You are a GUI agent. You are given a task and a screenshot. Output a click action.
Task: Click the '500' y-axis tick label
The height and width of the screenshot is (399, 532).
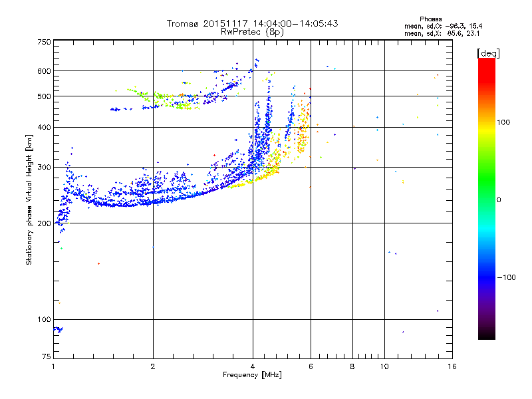pos(44,96)
